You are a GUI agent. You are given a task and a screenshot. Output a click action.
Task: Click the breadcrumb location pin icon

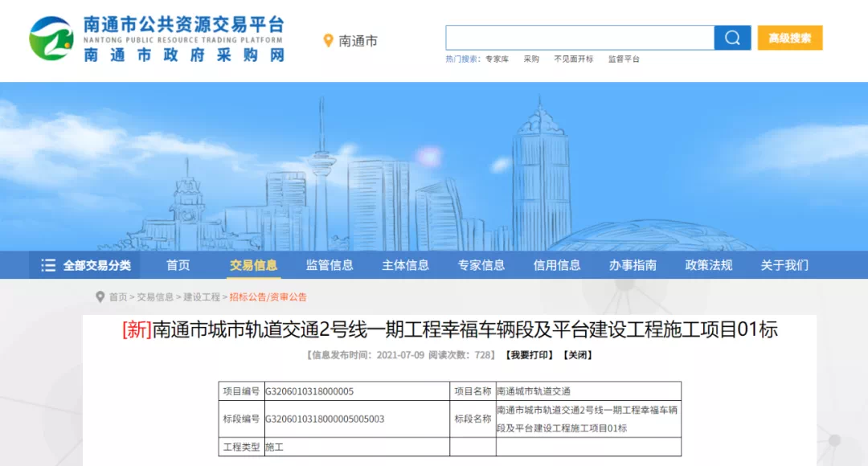(100, 297)
